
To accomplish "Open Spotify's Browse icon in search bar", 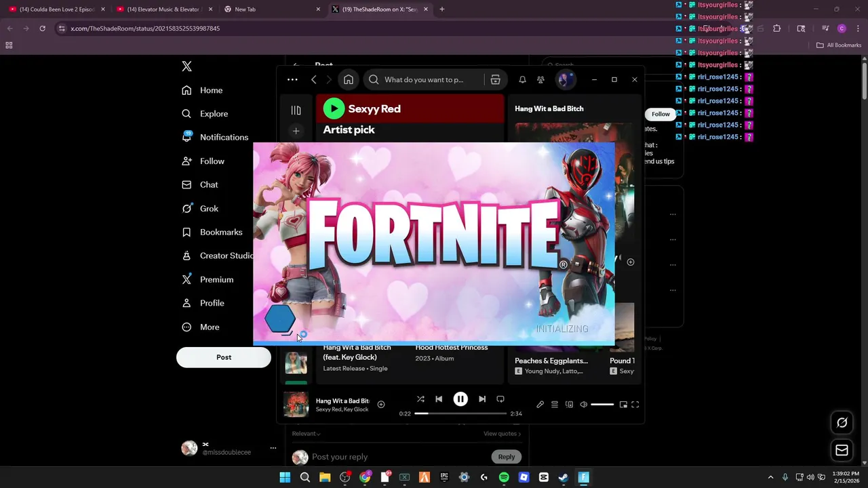I will pos(495,79).
